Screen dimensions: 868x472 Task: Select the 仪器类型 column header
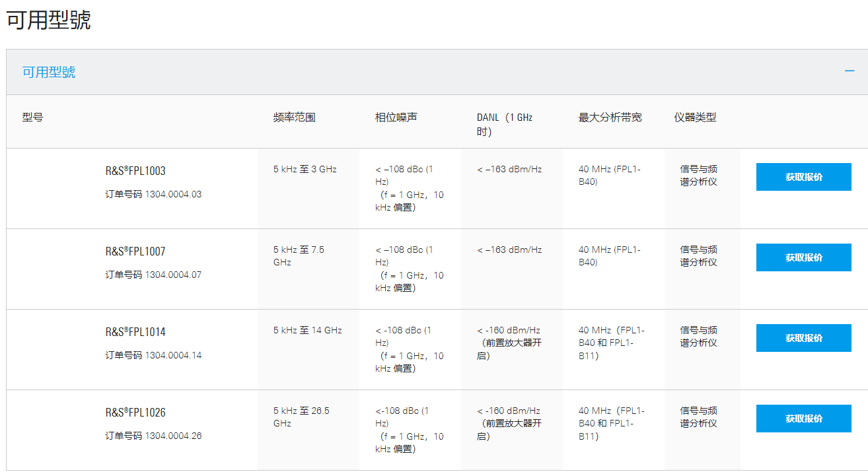[695, 118]
